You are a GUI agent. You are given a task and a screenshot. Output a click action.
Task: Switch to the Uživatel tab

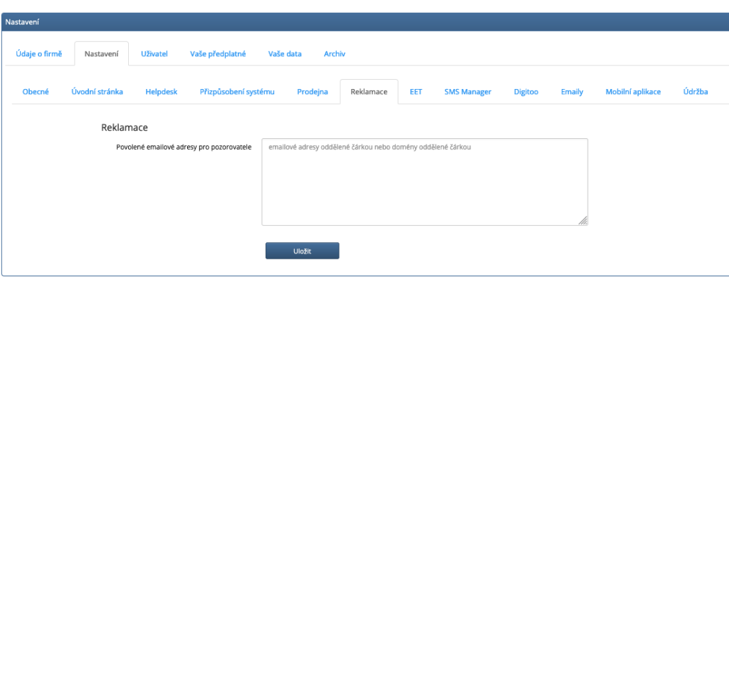pyautogui.click(x=154, y=54)
